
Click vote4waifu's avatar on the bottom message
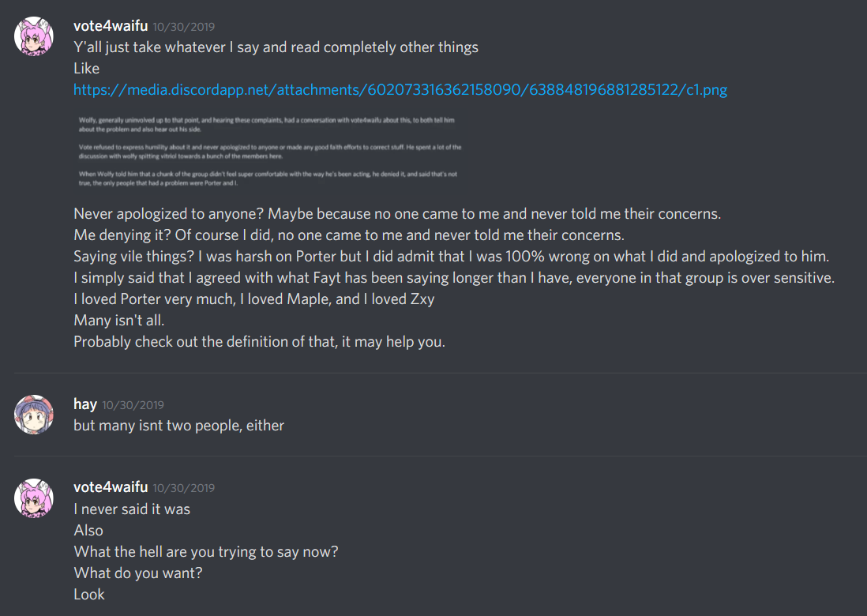pos(34,498)
